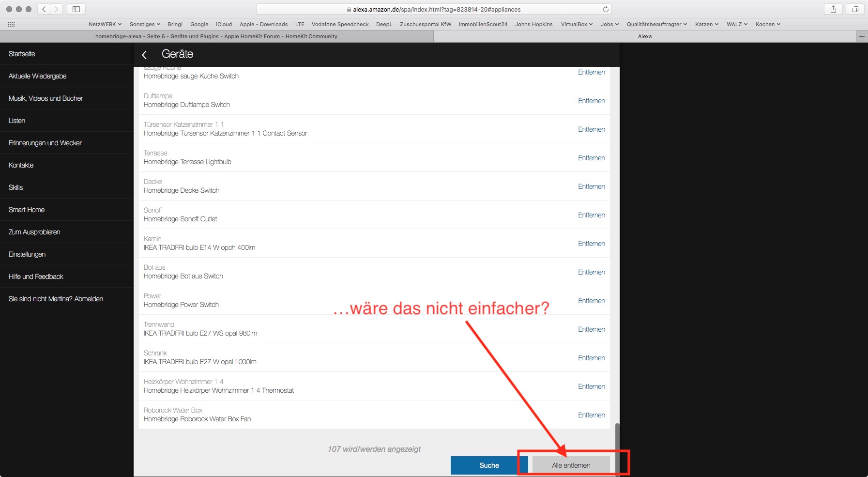Image resolution: width=868 pixels, height=477 pixels.
Task: Go back using Geräte header arrow
Action: (x=144, y=55)
